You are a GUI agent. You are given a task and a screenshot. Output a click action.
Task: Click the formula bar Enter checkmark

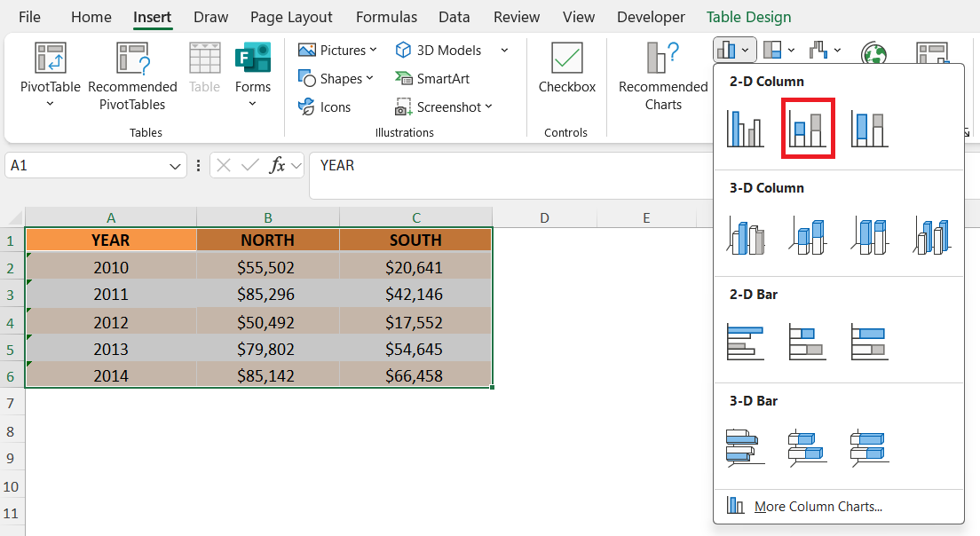tap(250, 165)
